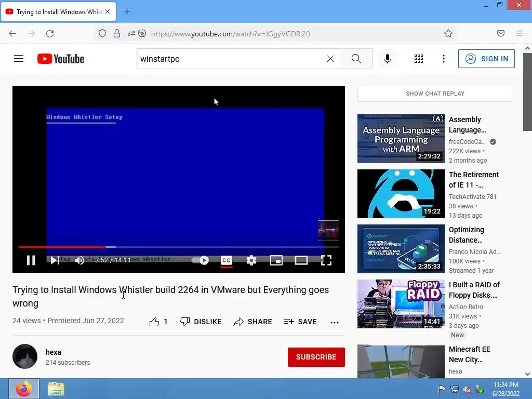Click the page vertical scrollbar thumb
The height and width of the screenshot is (399, 532).
527,91
